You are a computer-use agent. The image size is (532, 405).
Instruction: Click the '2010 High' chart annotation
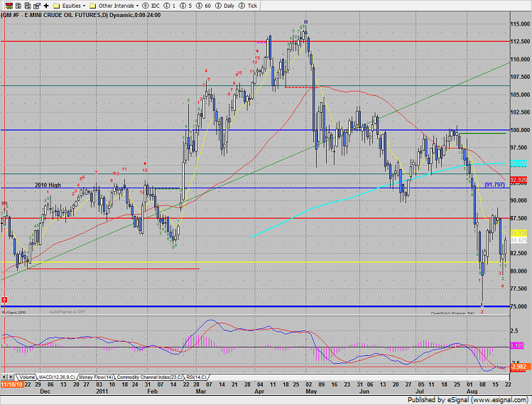pos(48,185)
